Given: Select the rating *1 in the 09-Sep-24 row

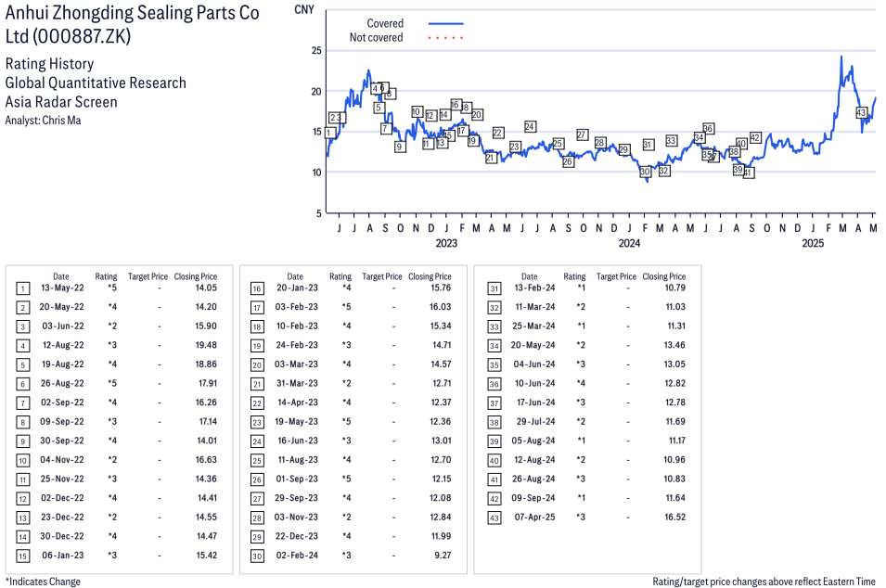Looking at the screenshot, I should coord(581,498).
